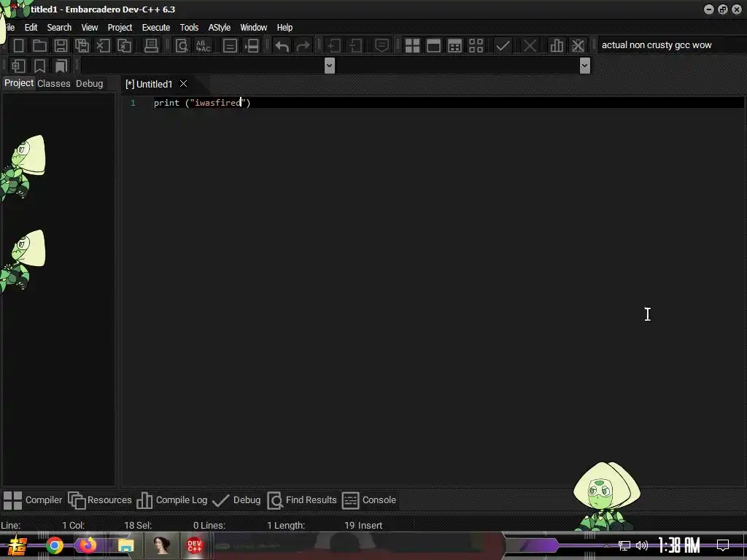Click the Goto bookmark icon
This screenshot has width=747, height=560.
[x=61, y=66]
